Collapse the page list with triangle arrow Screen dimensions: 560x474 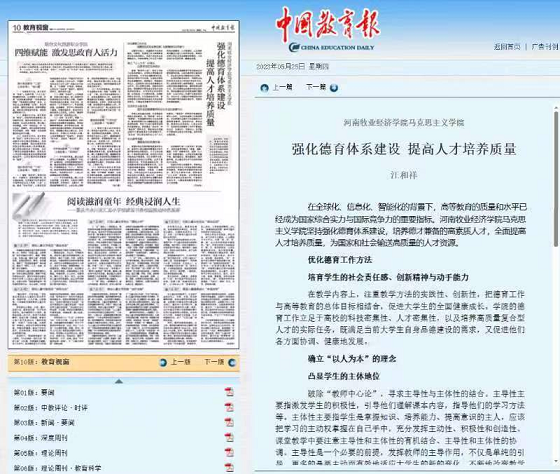(x=119, y=381)
